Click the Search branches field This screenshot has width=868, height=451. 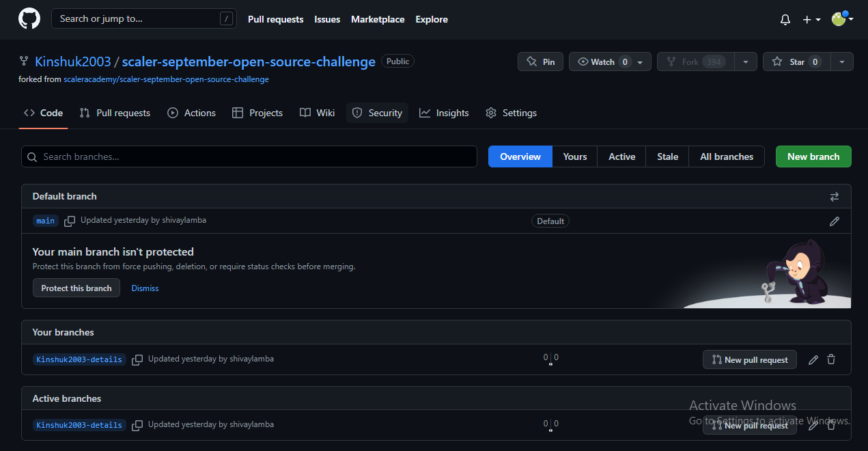249,156
